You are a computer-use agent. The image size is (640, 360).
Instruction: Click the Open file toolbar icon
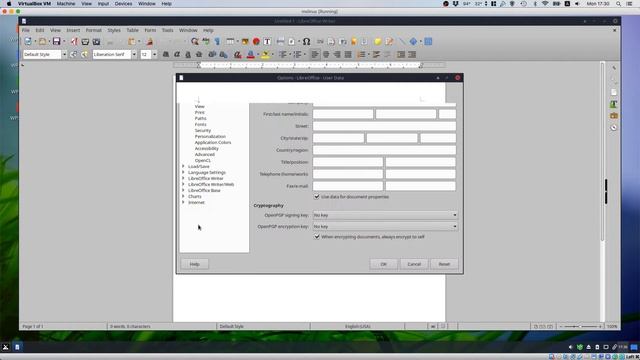(x=42, y=42)
